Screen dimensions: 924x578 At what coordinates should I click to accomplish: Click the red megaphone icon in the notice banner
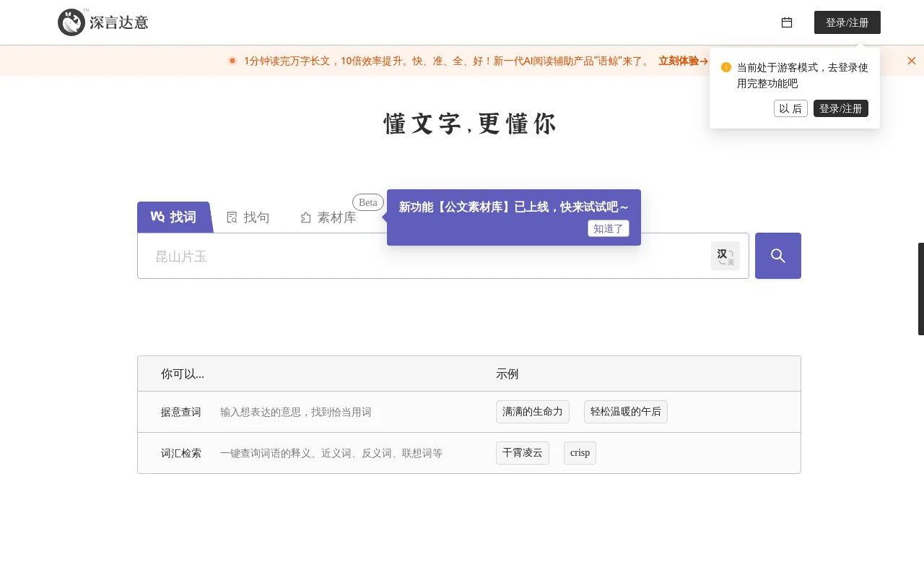click(232, 61)
